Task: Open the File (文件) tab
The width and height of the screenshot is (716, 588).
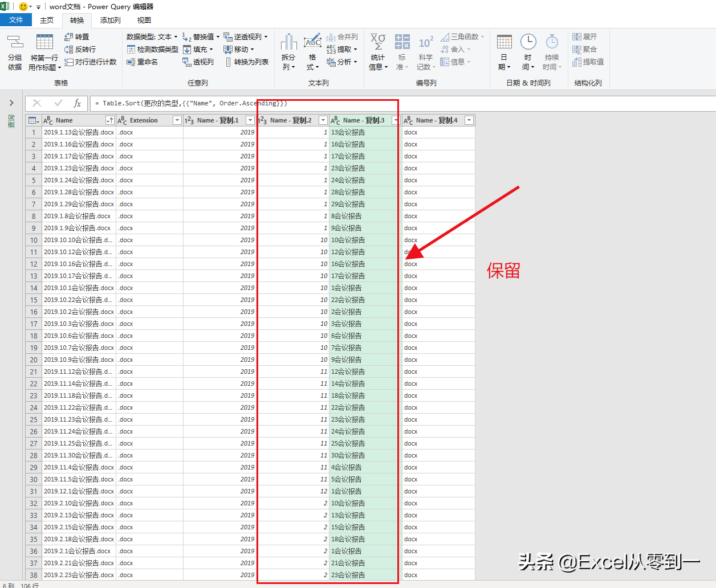Action: (x=16, y=20)
